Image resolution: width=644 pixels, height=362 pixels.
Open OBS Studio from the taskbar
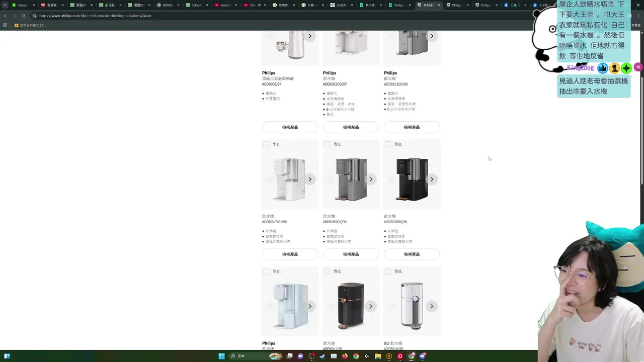coord(311,356)
